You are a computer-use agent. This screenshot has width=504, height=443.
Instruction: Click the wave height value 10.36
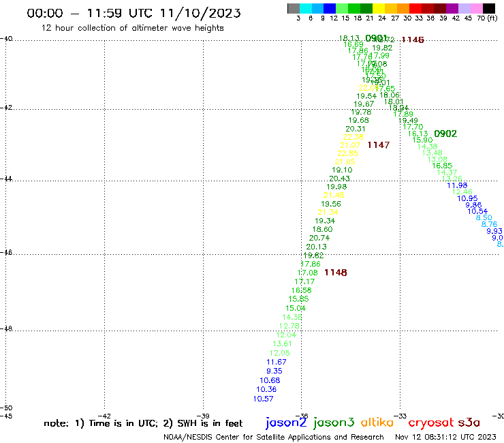click(x=266, y=390)
